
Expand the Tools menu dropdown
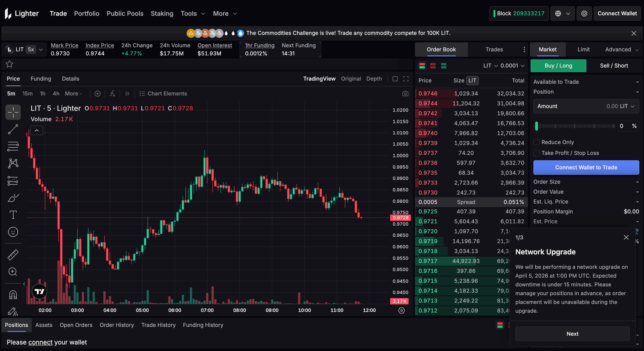coord(193,14)
